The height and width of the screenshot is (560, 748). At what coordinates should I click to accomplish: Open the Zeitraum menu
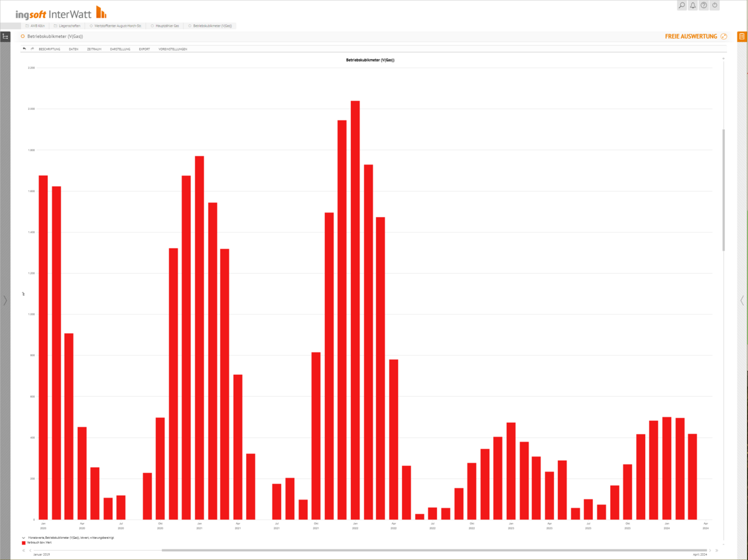pyautogui.click(x=94, y=49)
